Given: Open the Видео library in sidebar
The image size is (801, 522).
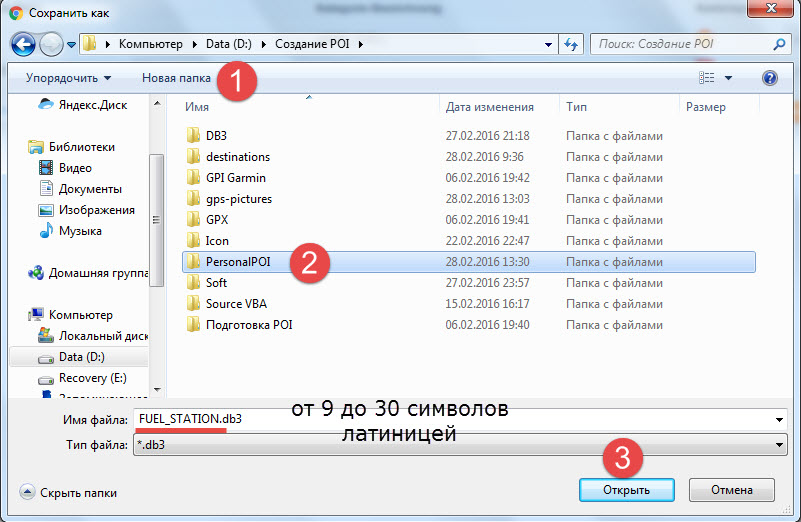Looking at the screenshot, I should tap(75, 168).
